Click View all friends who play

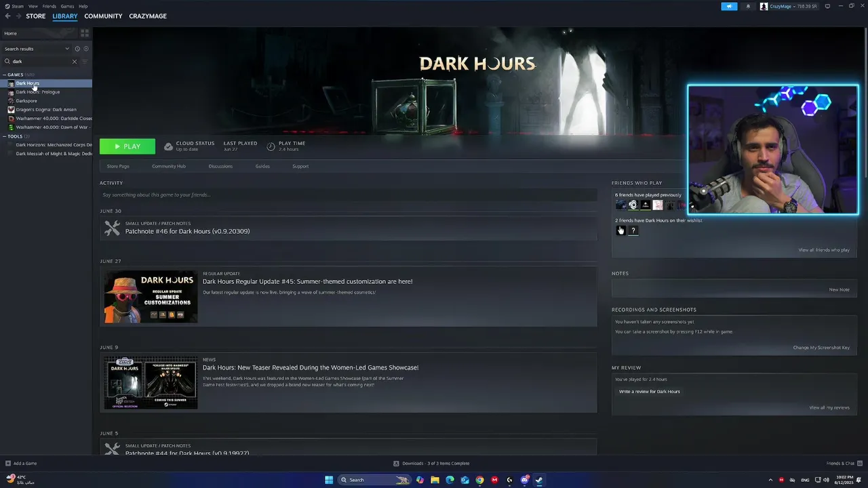tap(824, 250)
